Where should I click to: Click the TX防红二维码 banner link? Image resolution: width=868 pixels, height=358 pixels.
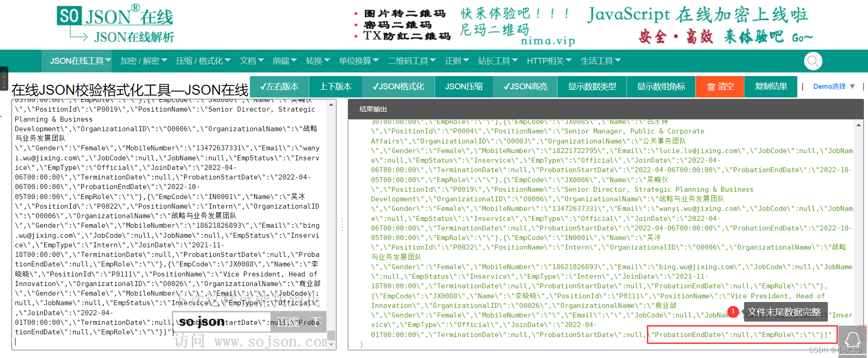[x=407, y=36]
